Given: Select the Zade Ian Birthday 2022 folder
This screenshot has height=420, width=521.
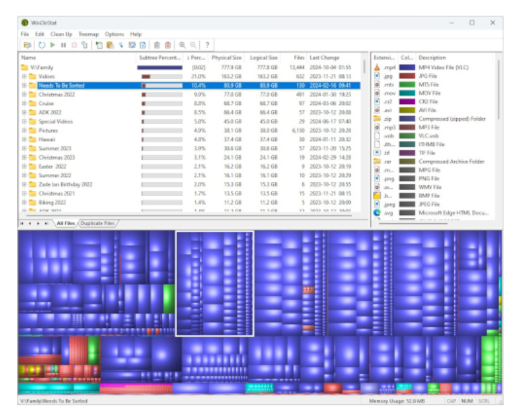Looking at the screenshot, I should point(190,184).
